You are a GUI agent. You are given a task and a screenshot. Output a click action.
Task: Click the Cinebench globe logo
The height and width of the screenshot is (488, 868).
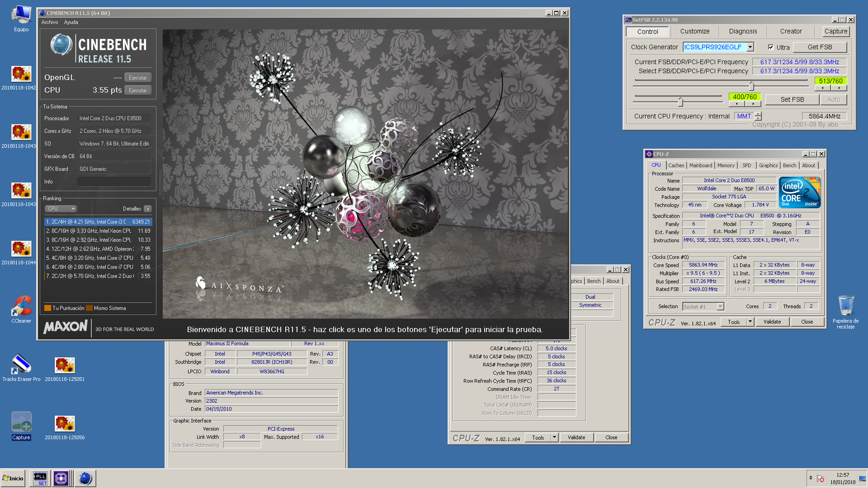coord(61,44)
